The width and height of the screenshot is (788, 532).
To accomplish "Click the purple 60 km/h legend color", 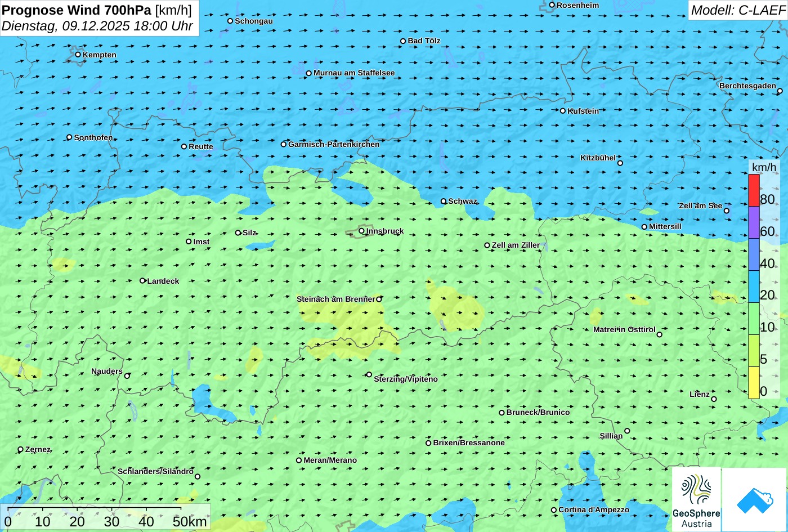I will (x=754, y=222).
